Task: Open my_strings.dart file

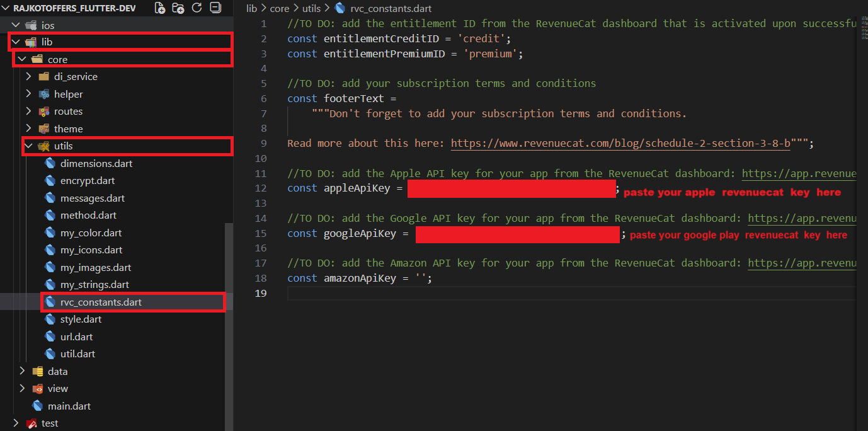Action: [94, 285]
